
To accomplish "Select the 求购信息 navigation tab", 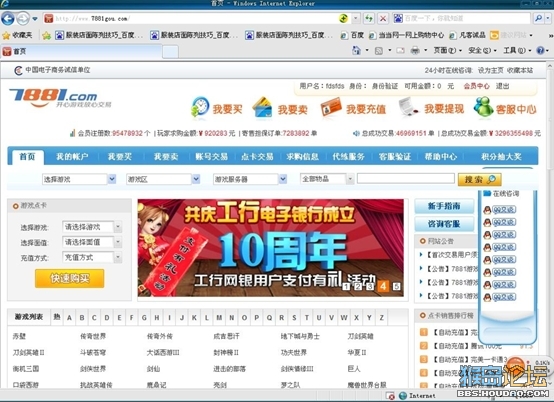I will pyautogui.click(x=303, y=156).
